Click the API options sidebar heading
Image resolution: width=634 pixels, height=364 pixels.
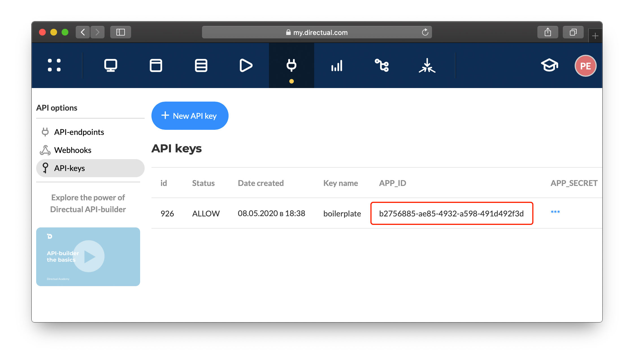click(x=57, y=108)
